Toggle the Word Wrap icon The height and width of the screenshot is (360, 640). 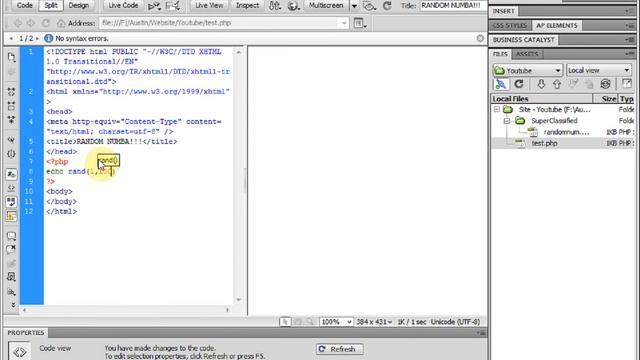pos(11,202)
